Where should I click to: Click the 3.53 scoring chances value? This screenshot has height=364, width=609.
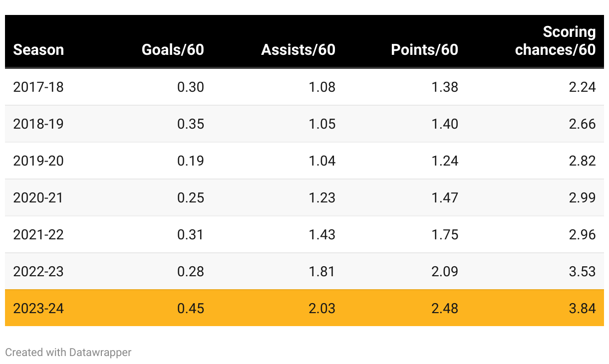coord(582,272)
